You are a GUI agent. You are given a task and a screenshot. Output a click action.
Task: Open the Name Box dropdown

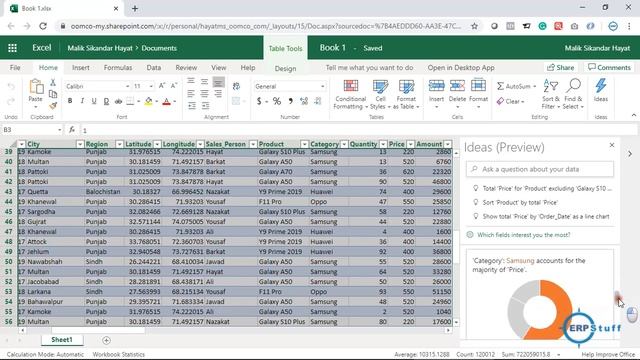(x=60, y=130)
